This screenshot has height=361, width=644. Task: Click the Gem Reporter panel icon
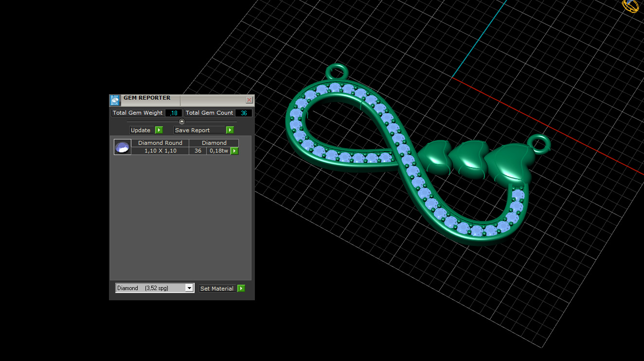115,100
